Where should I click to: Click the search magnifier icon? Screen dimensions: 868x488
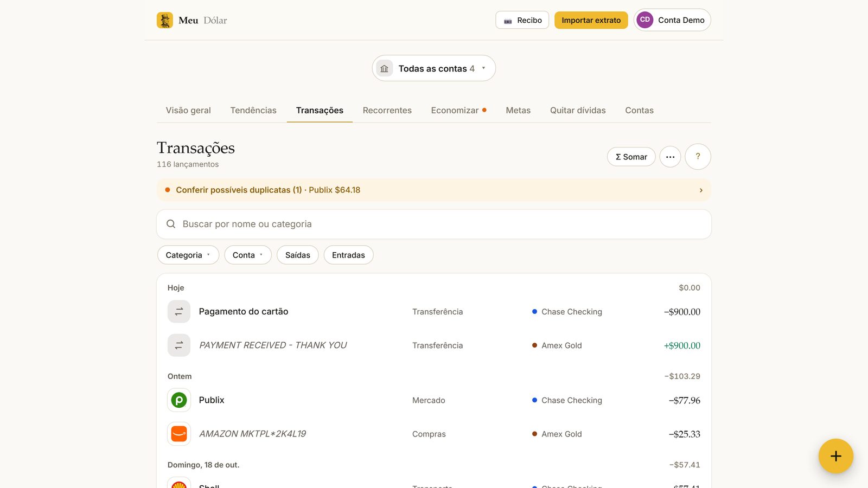171,224
